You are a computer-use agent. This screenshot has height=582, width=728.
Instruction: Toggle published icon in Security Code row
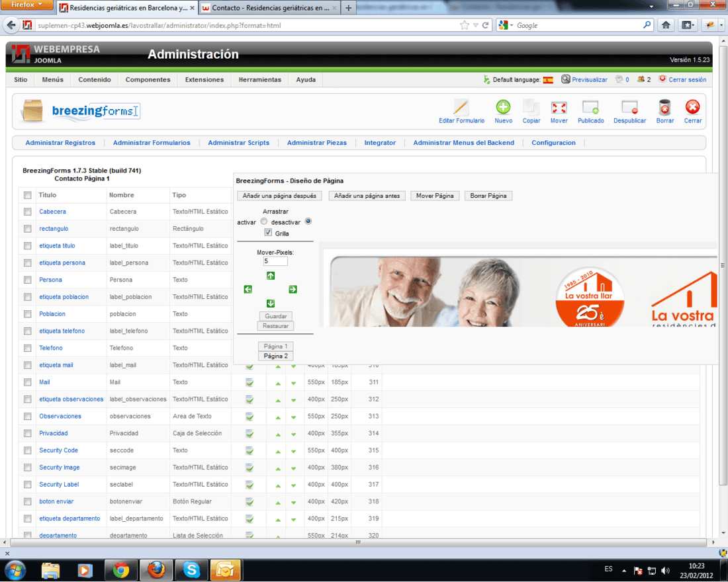[250, 450]
